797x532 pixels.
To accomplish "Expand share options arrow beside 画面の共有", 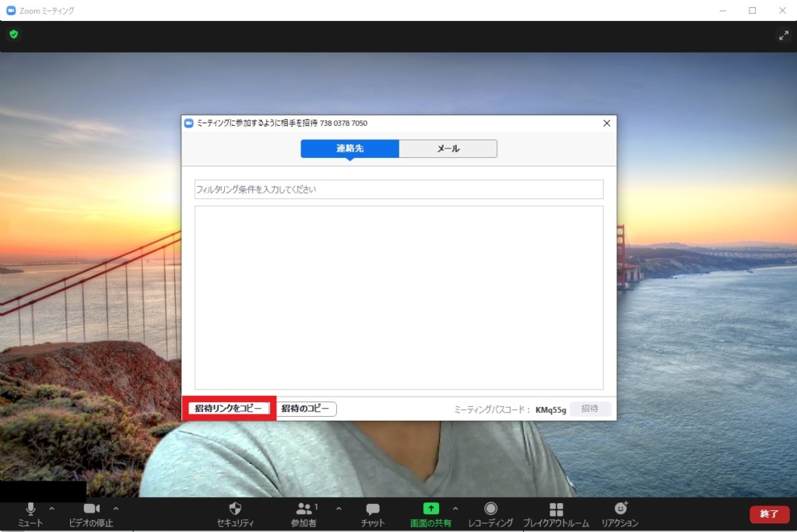I will coord(455,508).
